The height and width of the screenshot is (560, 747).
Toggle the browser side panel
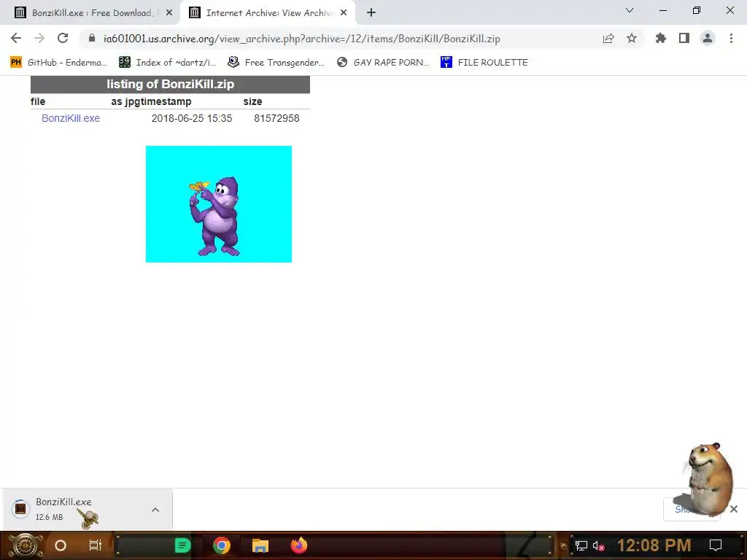[x=684, y=38]
